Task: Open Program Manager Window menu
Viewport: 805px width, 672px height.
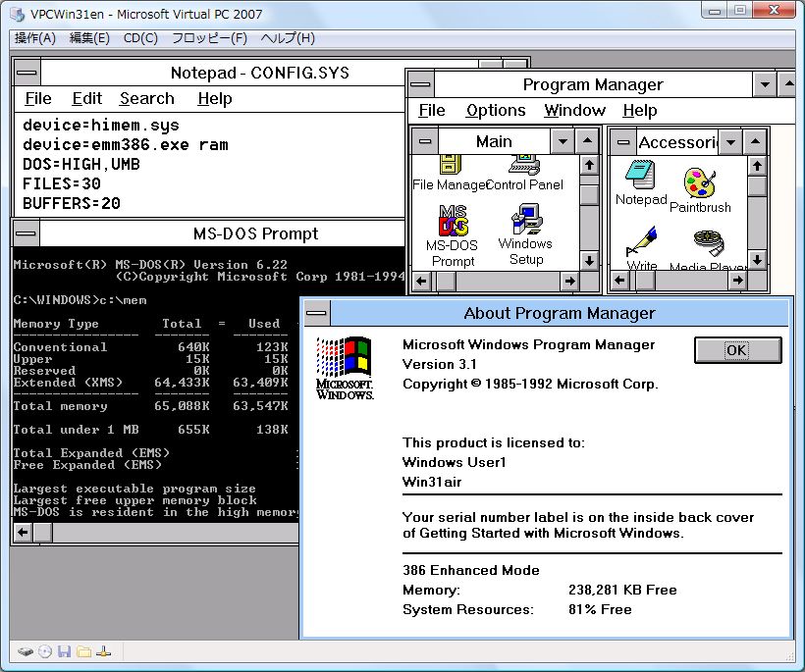Action: click(x=575, y=110)
